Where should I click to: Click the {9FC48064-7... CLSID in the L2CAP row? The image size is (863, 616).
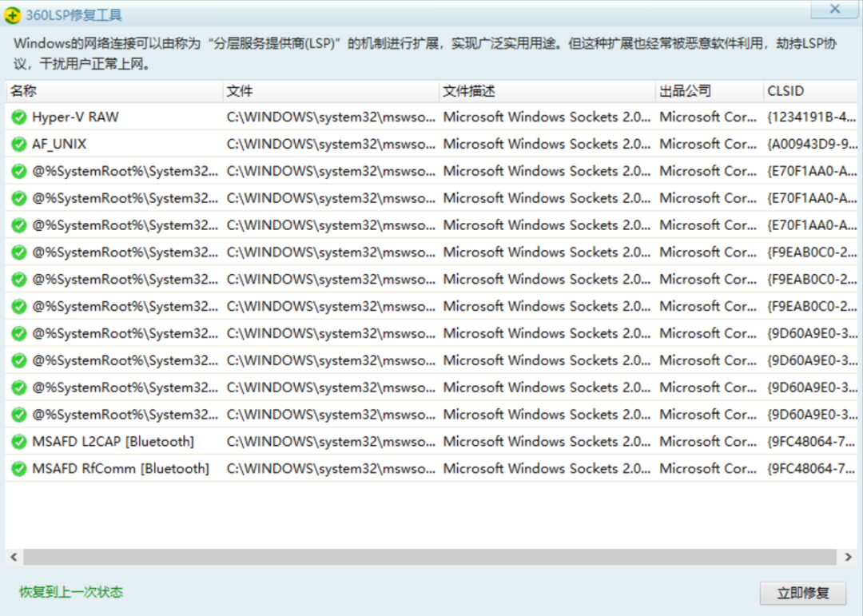pos(812,442)
